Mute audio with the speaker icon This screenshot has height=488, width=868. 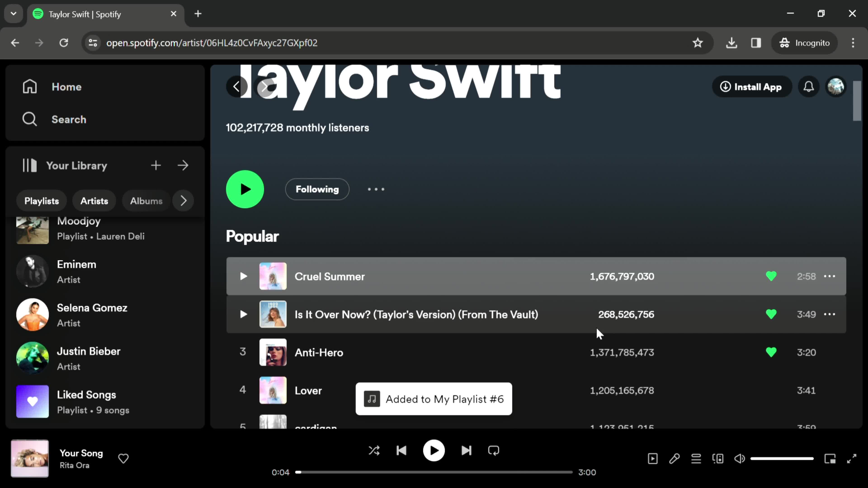pyautogui.click(x=740, y=459)
